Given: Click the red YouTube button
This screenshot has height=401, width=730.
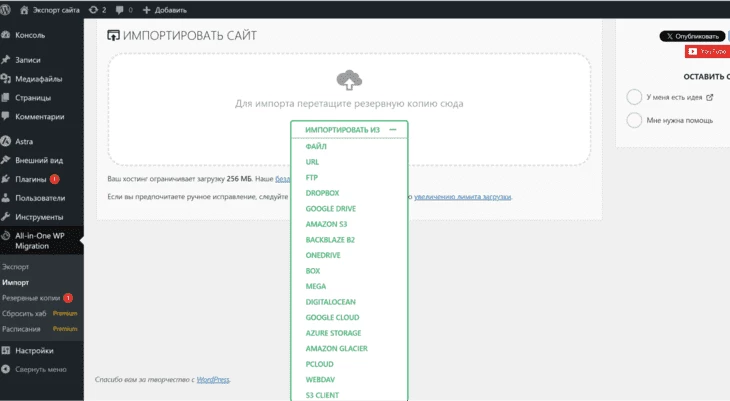Looking at the screenshot, I should tap(707, 51).
